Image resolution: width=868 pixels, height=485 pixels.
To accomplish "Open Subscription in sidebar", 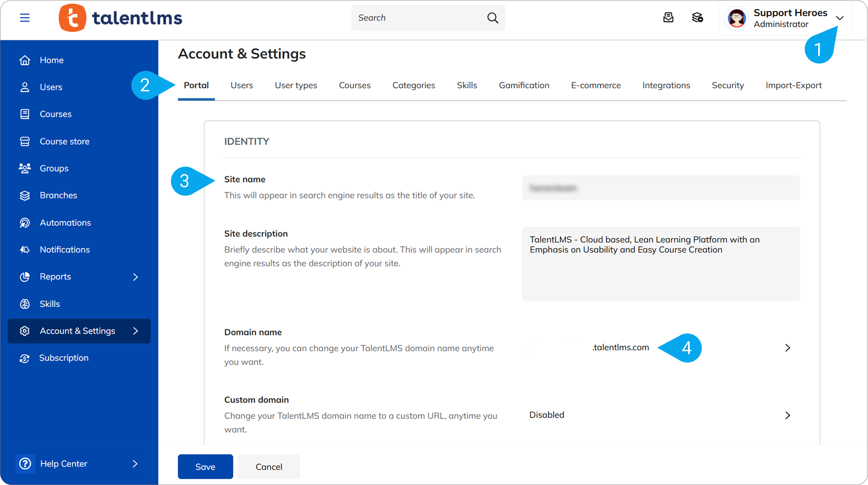I will tap(64, 358).
